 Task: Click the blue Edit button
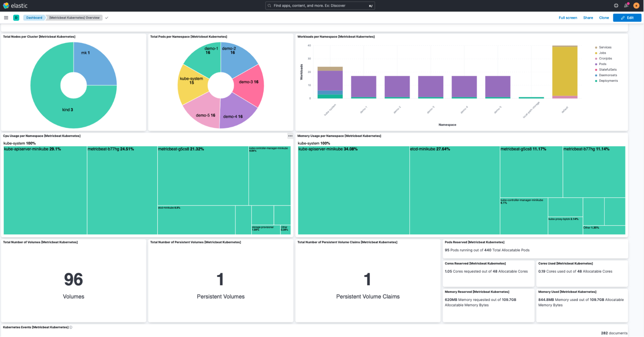coord(627,18)
